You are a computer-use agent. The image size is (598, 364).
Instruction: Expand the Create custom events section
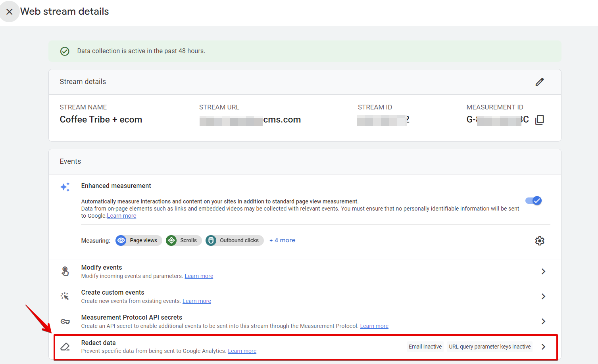(x=543, y=296)
